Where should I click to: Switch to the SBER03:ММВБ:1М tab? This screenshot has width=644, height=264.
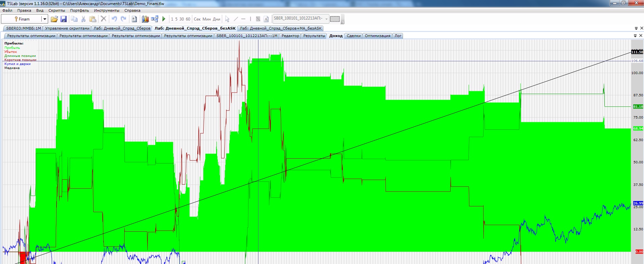coord(23,28)
